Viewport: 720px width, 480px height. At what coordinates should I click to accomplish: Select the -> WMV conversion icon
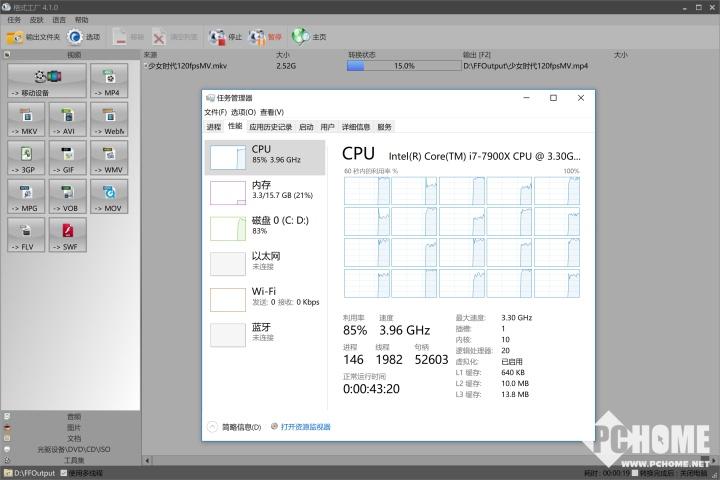109,158
